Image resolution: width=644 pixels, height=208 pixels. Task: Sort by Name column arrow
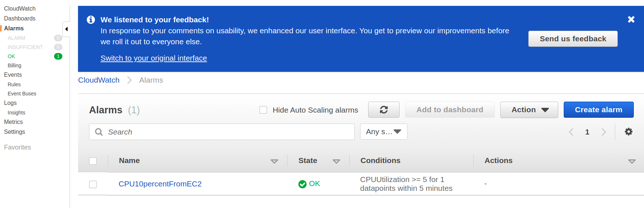coord(274,161)
